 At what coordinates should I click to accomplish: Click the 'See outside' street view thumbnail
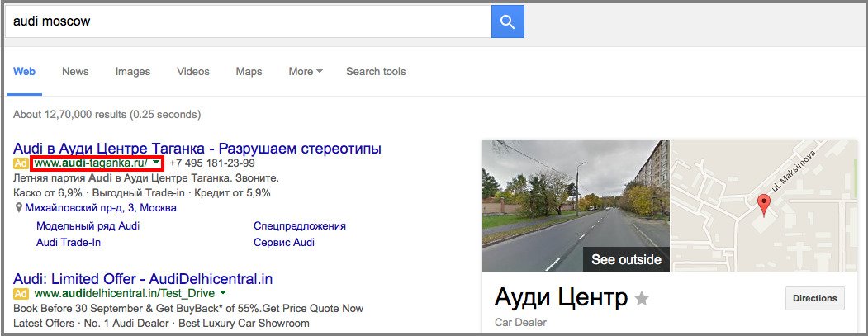coord(576,206)
